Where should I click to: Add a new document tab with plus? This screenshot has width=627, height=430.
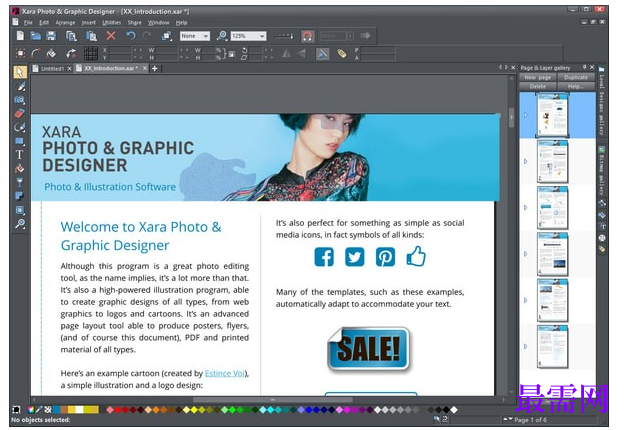[155, 68]
